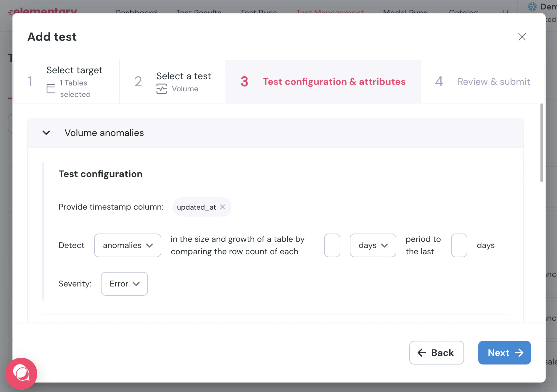Viewport: 557px width, 392px height.
Task: Collapse the Volume anomalies section
Action: pyautogui.click(x=46, y=133)
